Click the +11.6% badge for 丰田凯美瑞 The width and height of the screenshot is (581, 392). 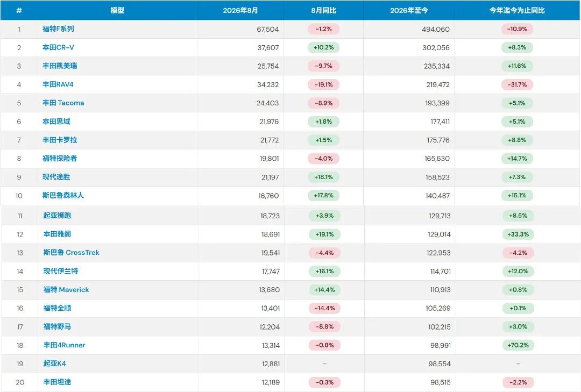click(517, 66)
